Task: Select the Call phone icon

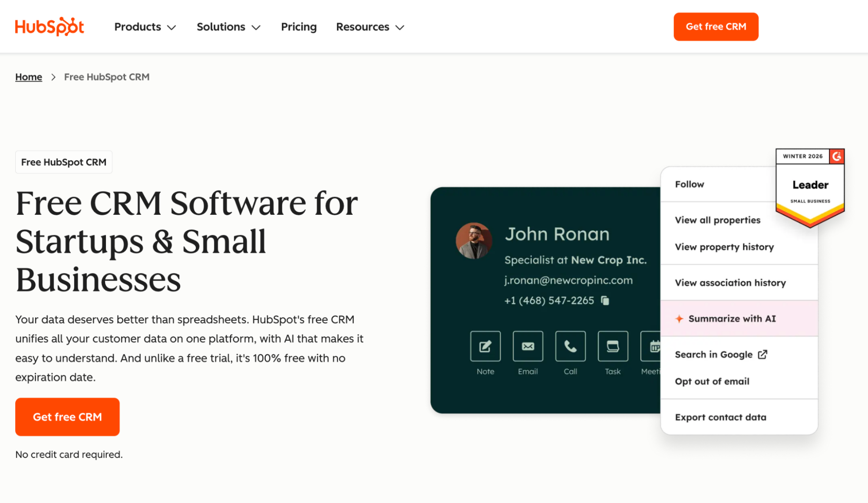Action: point(570,346)
